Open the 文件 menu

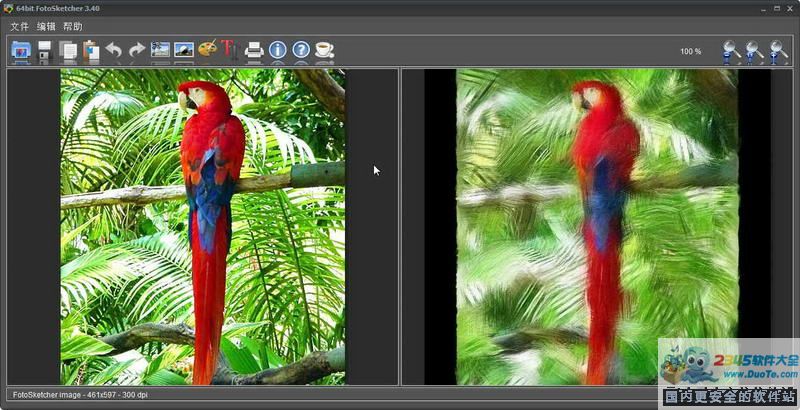tap(19, 26)
